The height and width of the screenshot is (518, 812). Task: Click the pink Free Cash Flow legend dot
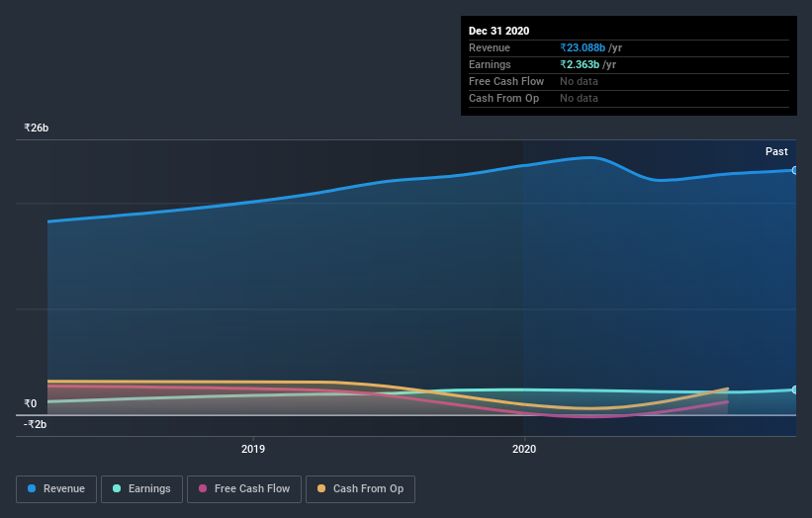pos(203,488)
